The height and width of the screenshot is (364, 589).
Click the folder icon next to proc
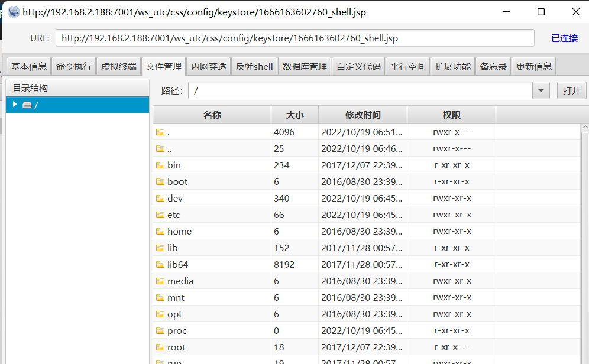coord(160,330)
